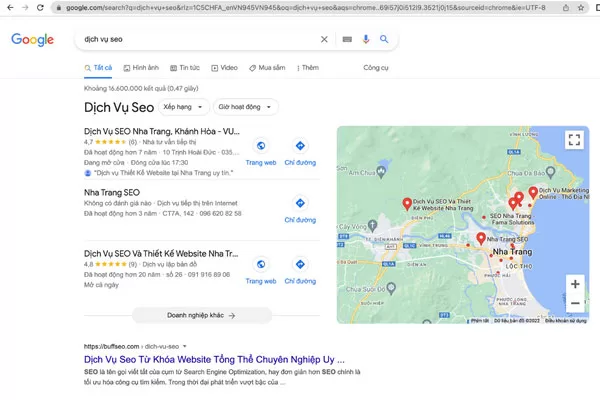Open website icon for Dịch Vụ SEO Và Thiết Kế Website
Screen dimensions: 600x400
point(261,264)
